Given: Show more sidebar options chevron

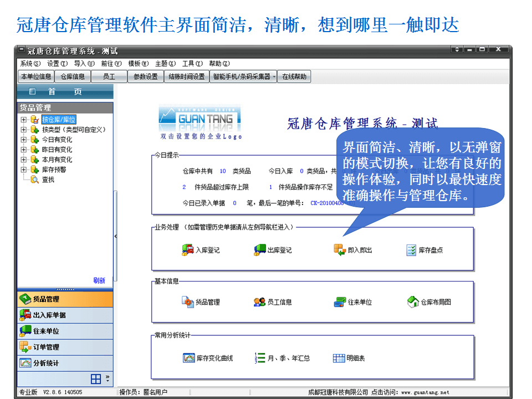Looking at the screenshot, I should (x=108, y=378).
